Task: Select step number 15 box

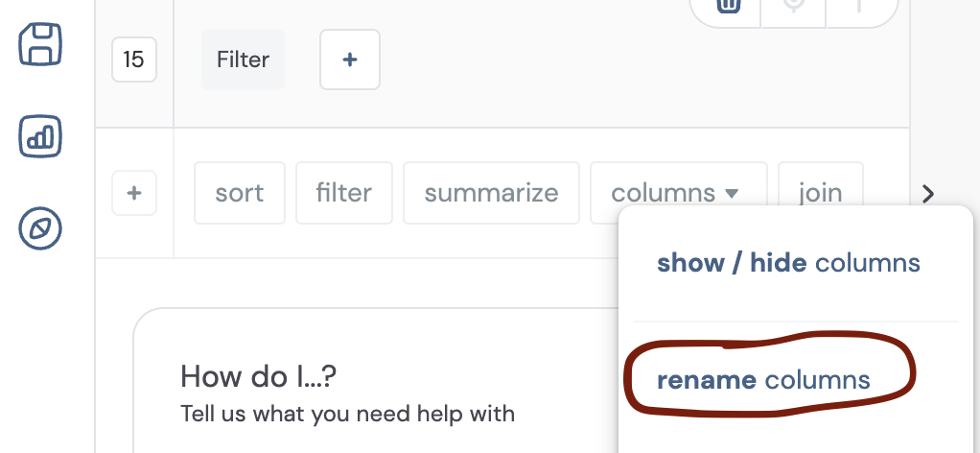Action: [134, 60]
